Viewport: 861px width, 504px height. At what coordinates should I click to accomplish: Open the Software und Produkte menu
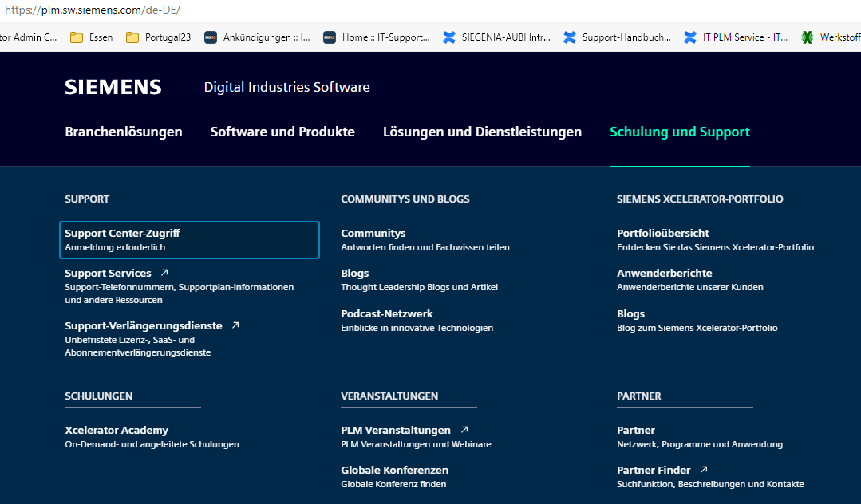(x=282, y=132)
